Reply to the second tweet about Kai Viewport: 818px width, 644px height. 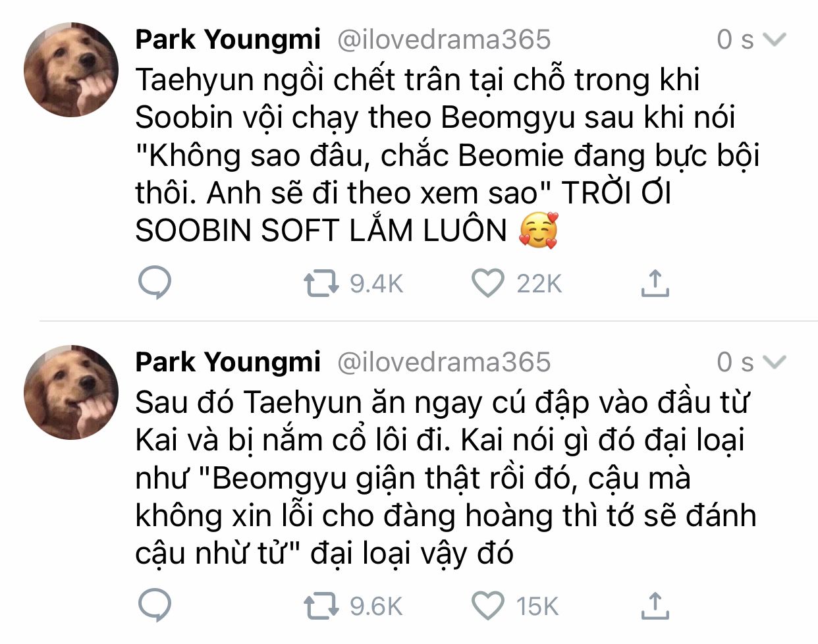pyautogui.click(x=155, y=606)
